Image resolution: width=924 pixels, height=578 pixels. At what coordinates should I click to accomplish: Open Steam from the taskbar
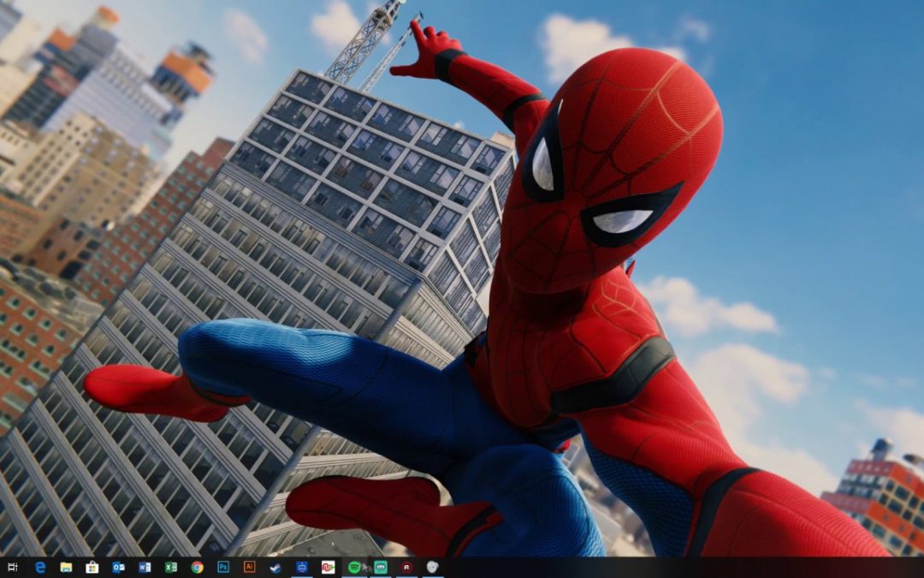point(275,568)
